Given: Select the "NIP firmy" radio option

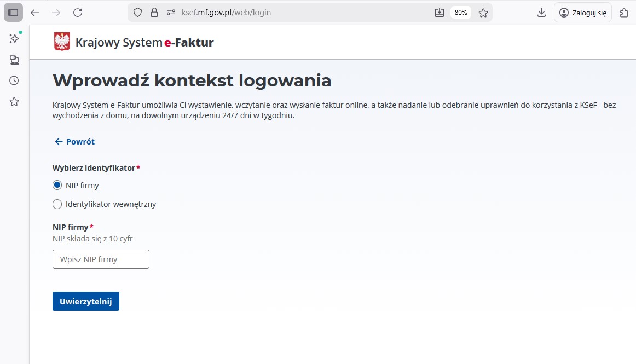Looking at the screenshot, I should [x=57, y=186].
